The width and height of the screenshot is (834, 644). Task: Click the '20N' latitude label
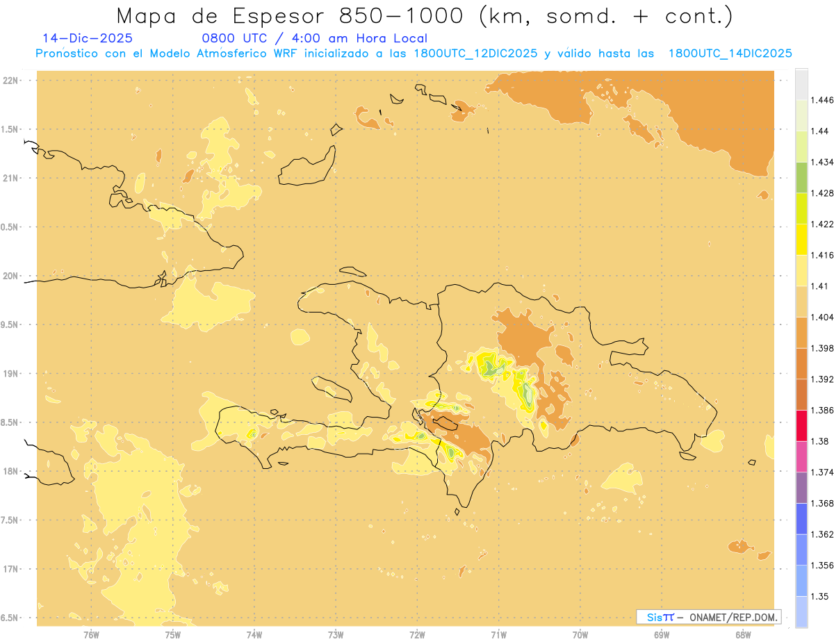pos(12,276)
